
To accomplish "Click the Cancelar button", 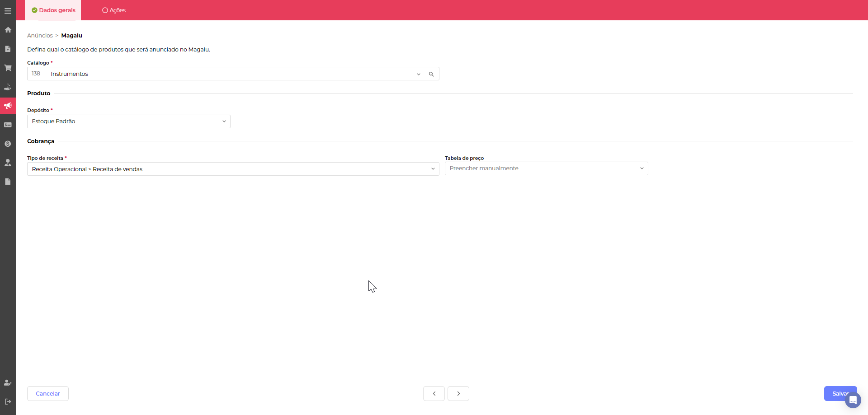I will [48, 393].
